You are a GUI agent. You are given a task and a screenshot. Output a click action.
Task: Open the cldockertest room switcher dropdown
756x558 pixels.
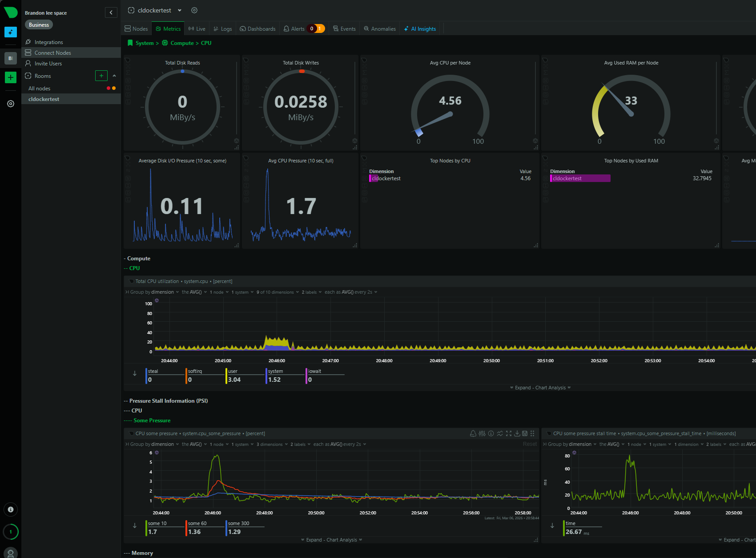click(x=180, y=10)
